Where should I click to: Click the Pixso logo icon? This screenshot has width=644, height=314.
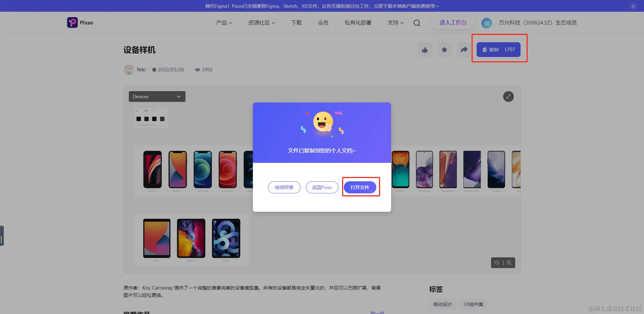coord(72,22)
